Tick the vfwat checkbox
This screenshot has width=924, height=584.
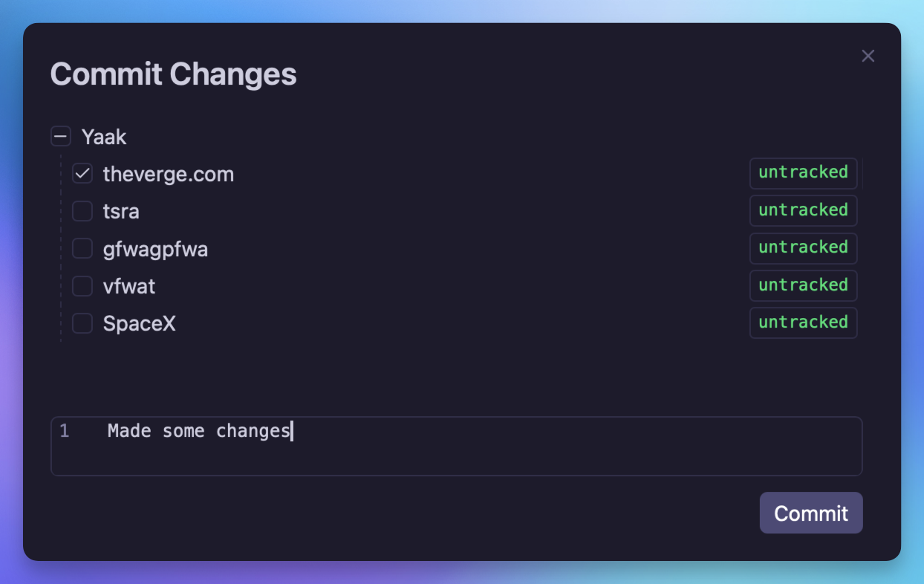[82, 286]
